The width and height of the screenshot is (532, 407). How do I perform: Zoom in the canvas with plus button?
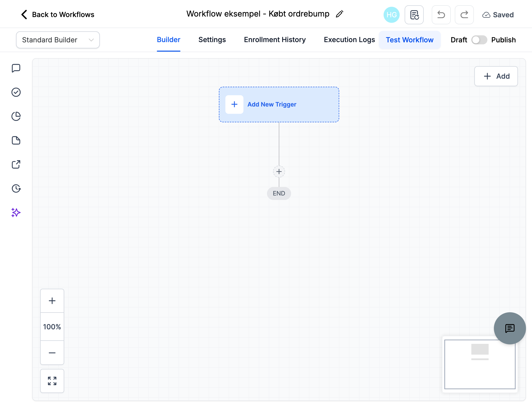[52, 301]
